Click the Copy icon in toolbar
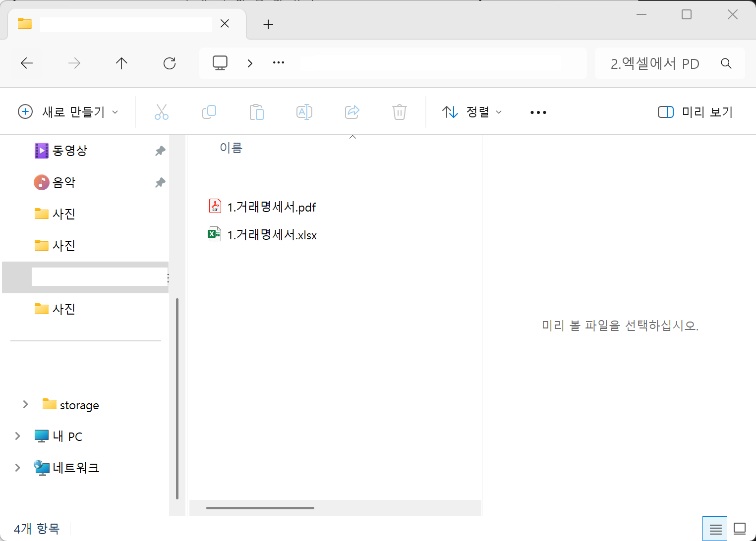The width and height of the screenshot is (756, 541). tap(209, 112)
